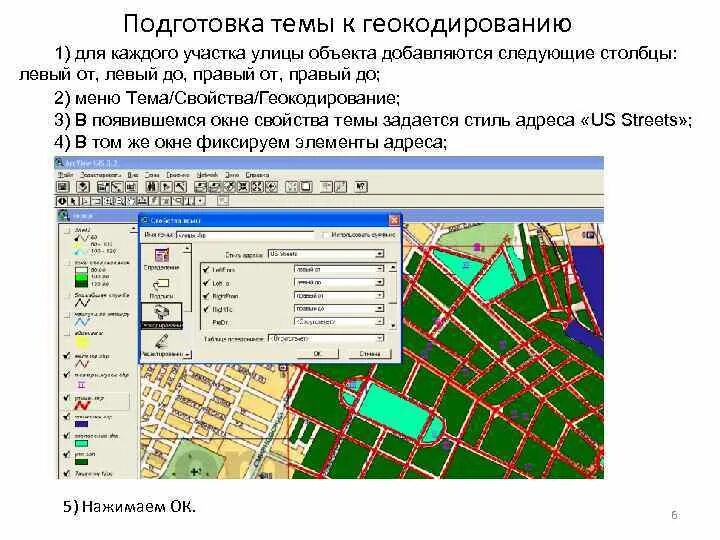Click the yellow circle legend symbol

[81, 342]
